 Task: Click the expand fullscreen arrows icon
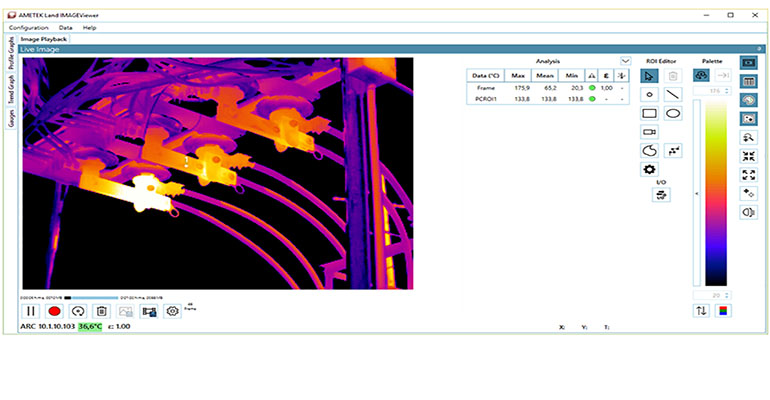point(748,175)
